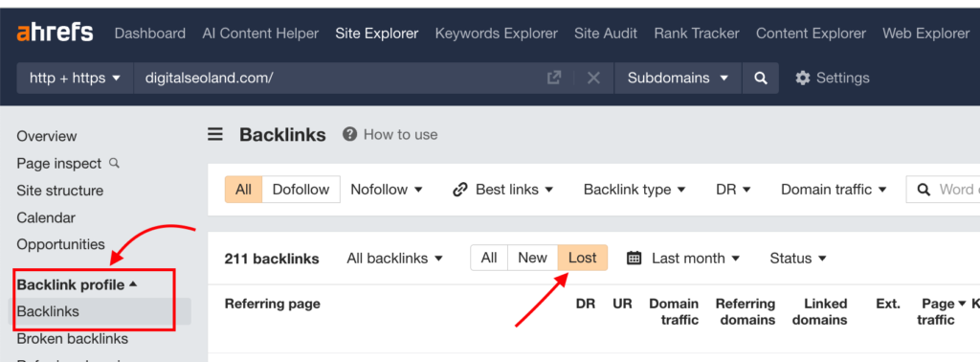Click the Domain traffic column header
Screen dimensions: 980x362
(x=674, y=311)
